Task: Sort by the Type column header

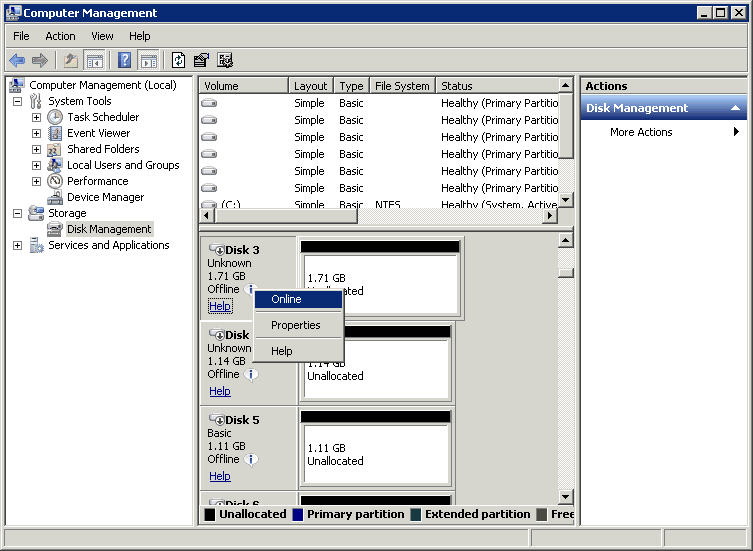Action: pyautogui.click(x=352, y=86)
